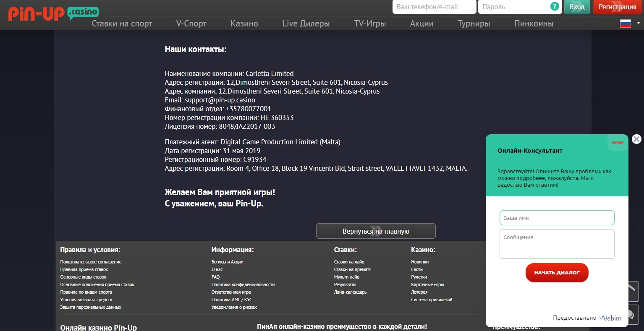Open the Турниры menu item
Screen dimensions: 644x331
point(474,23)
